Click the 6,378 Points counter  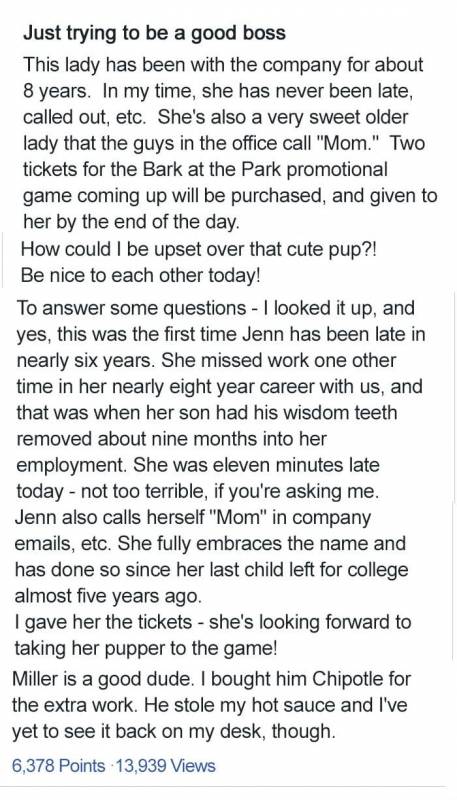coord(58,765)
